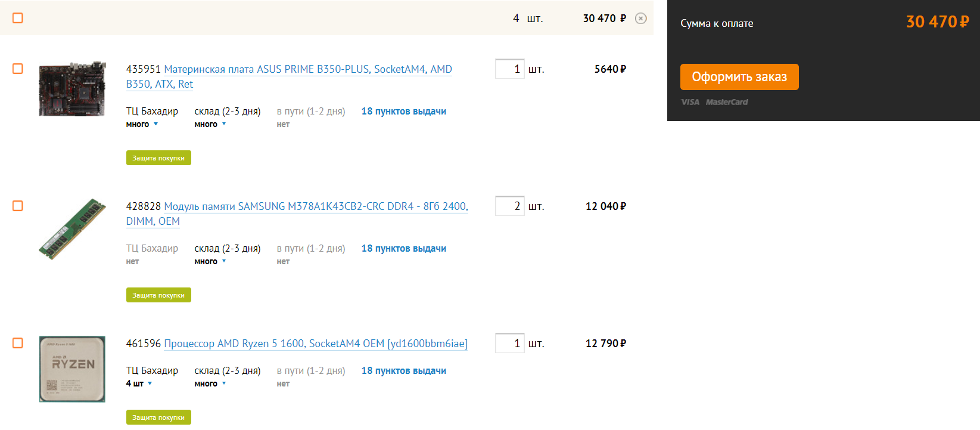
Task: Toggle the select-all checkbox in cart header
Action: point(18,18)
